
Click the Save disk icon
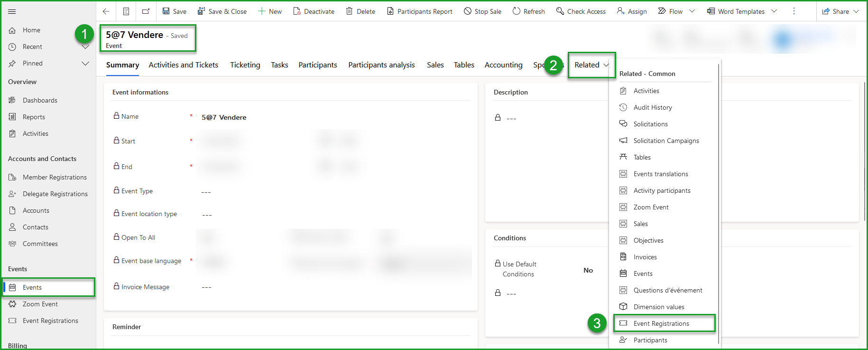[166, 11]
